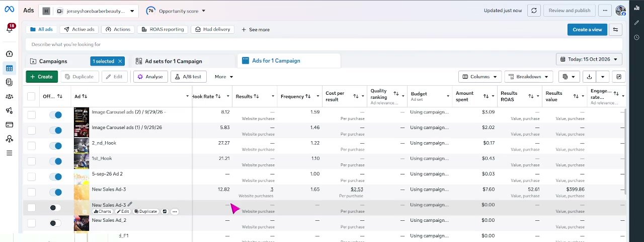Open the three-dot menu in hovered ad row
The image size is (644, 242).
175,211
